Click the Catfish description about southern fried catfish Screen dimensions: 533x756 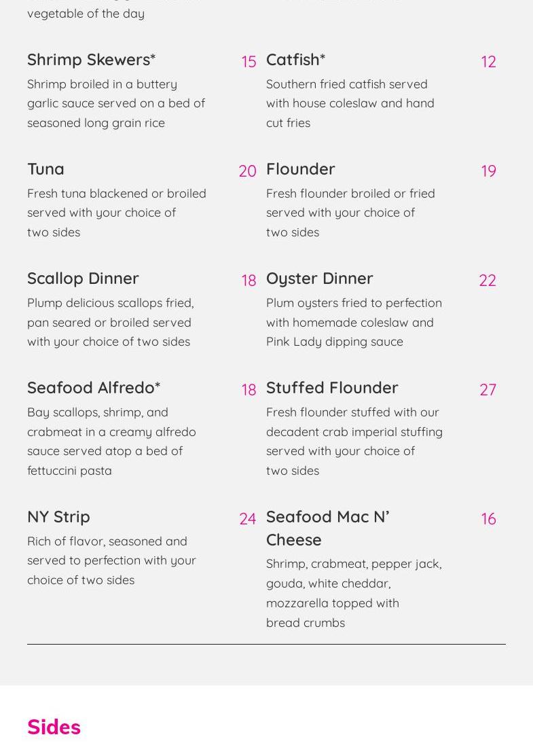350,103
